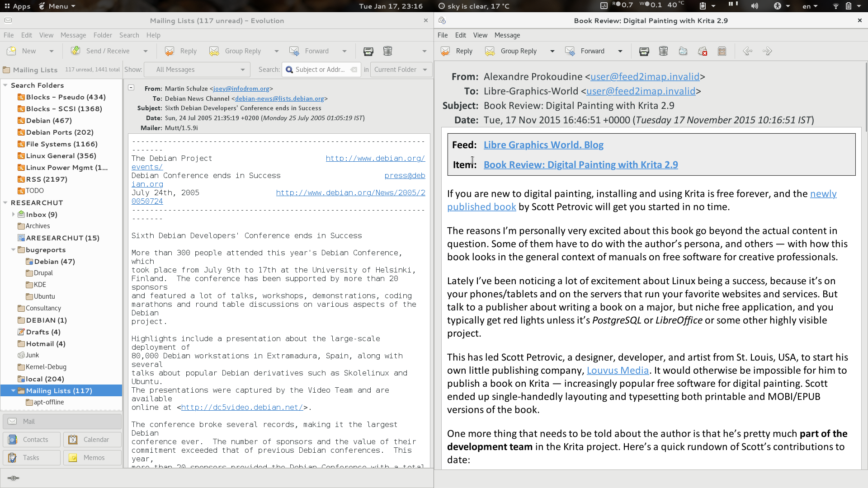Mark Book Review message as junk

point(683,51)
